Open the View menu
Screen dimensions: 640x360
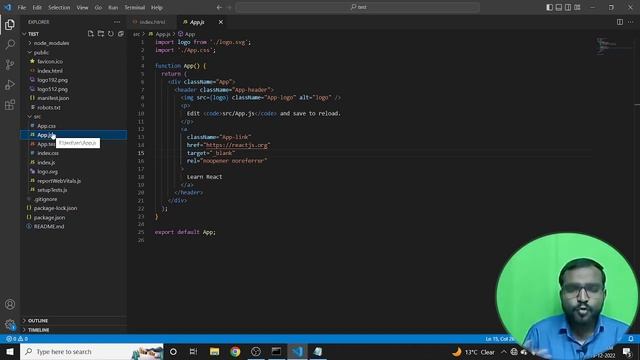pyautogui.click(x=82, y=7)
